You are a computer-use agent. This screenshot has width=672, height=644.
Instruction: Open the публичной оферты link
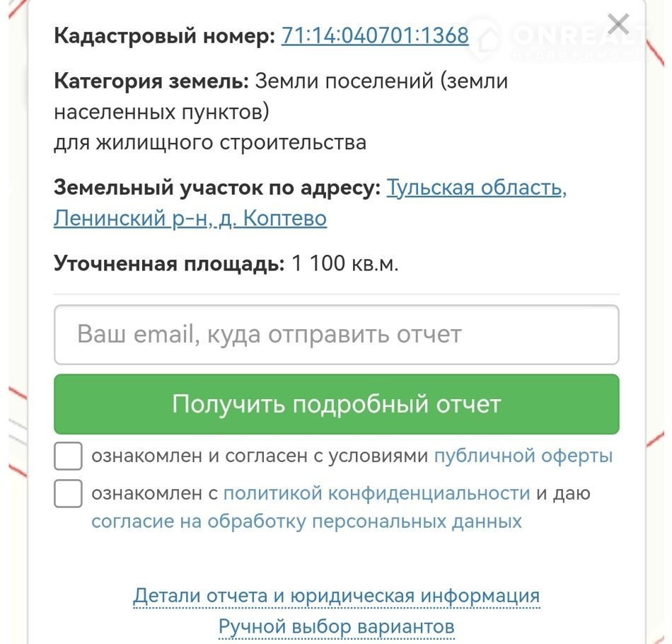(523, 456)
